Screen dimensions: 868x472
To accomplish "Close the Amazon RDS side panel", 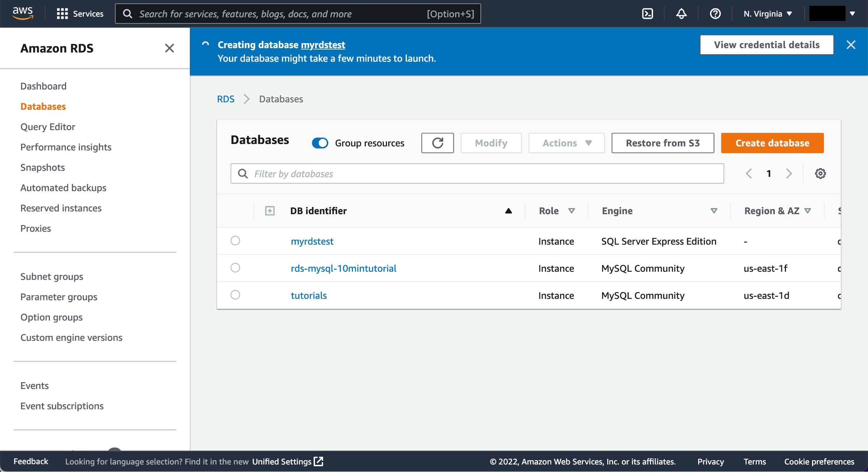I will click(x=169, y=48).
